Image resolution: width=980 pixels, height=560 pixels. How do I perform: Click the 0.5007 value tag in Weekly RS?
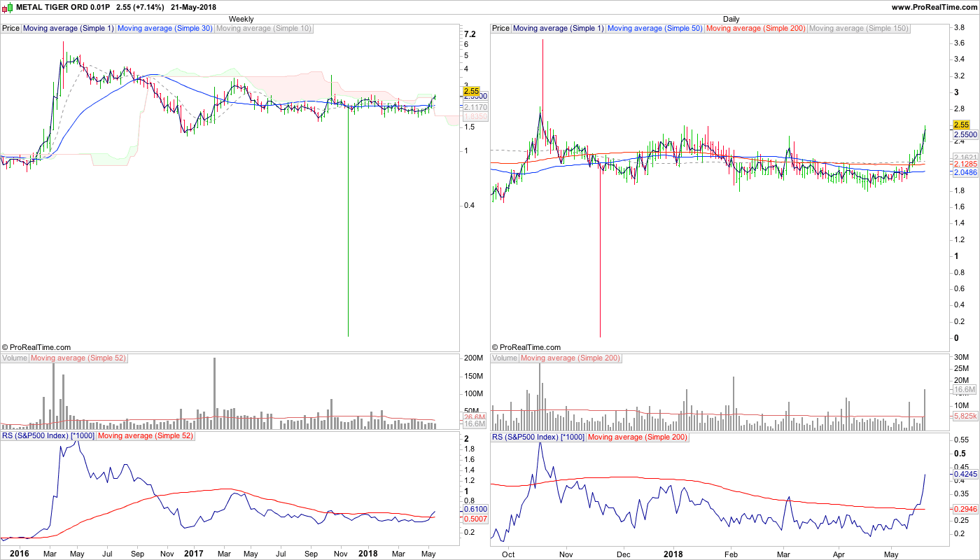(475, 519)
